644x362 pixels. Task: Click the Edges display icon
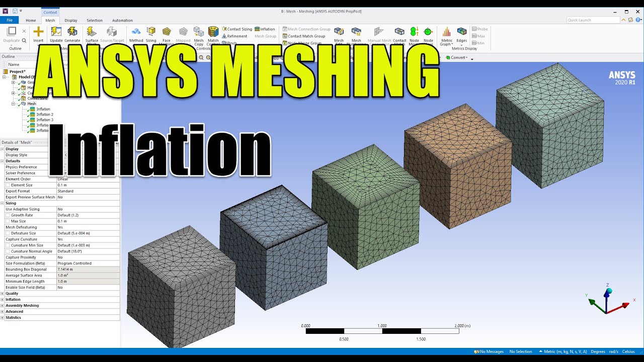click(462, 32)
